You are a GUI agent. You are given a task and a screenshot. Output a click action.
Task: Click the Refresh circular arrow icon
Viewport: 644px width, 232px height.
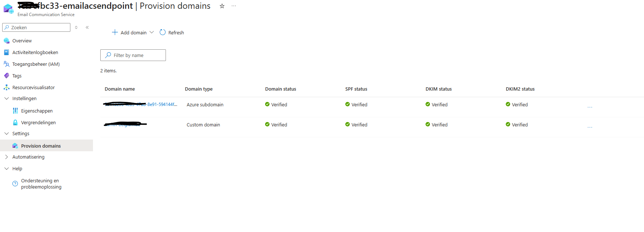point(163,32)
